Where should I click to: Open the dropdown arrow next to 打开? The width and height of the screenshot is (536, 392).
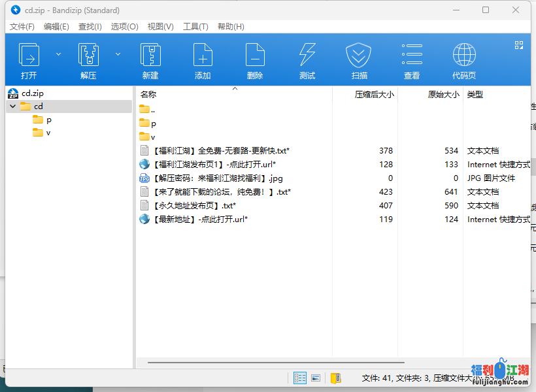click(58, 54)
